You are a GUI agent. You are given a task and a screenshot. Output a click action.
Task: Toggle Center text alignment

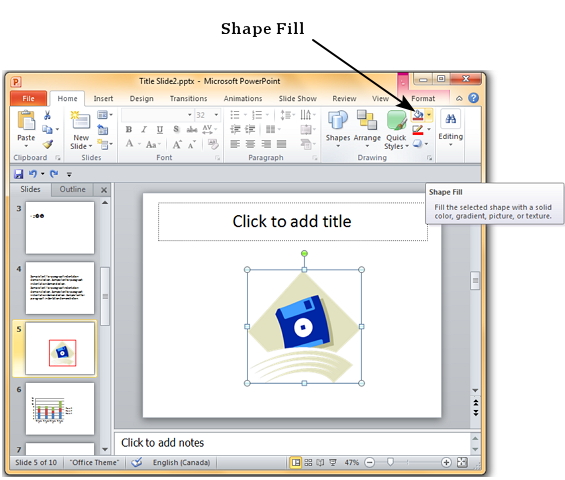(250, 145)
